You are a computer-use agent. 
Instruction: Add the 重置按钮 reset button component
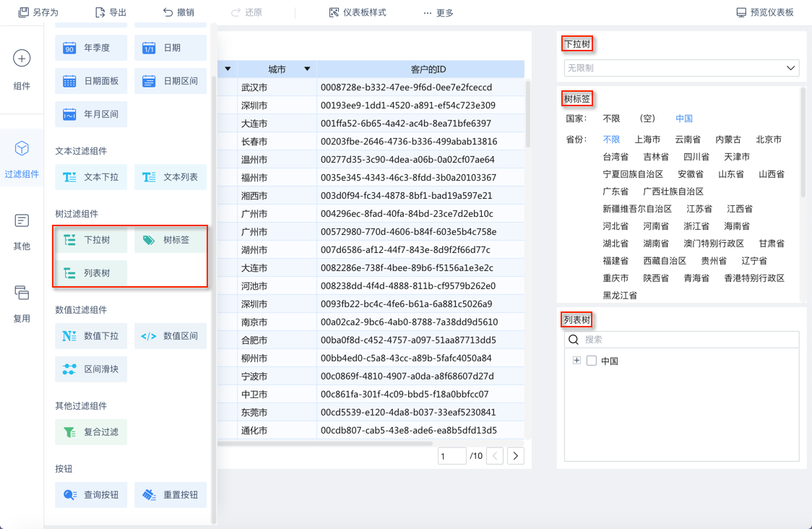point(170,495)
